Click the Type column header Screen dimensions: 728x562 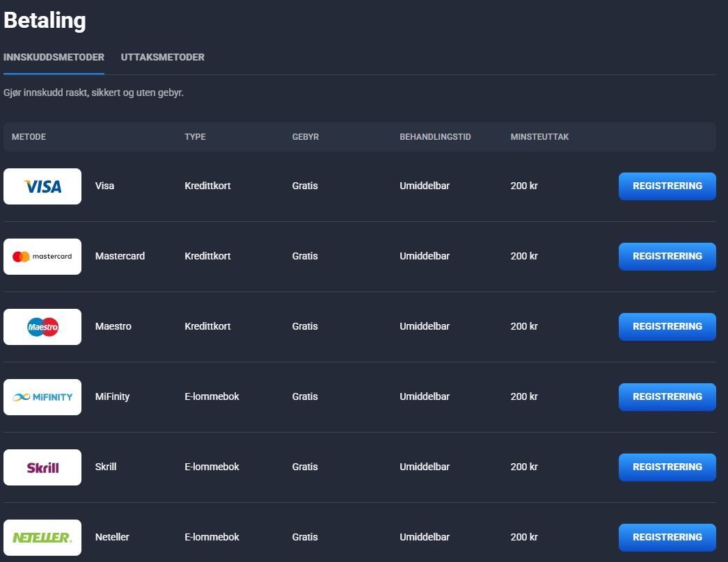(195, 137)
